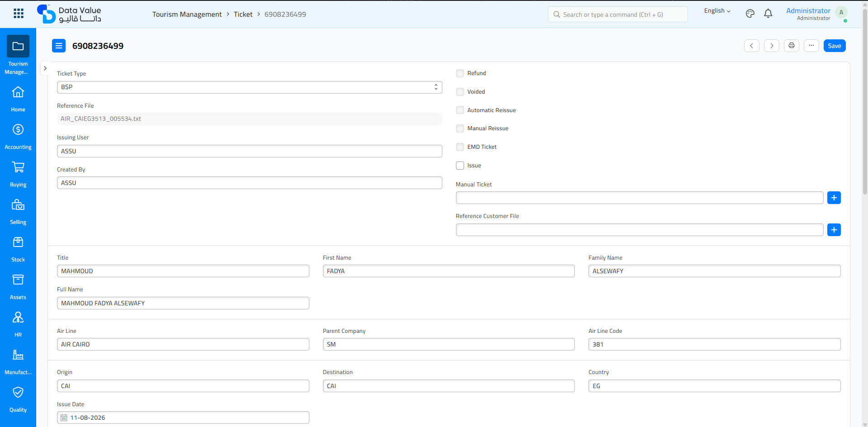868x427 pixels.
Task: Open the Assets module
Action: click(18, 287)
